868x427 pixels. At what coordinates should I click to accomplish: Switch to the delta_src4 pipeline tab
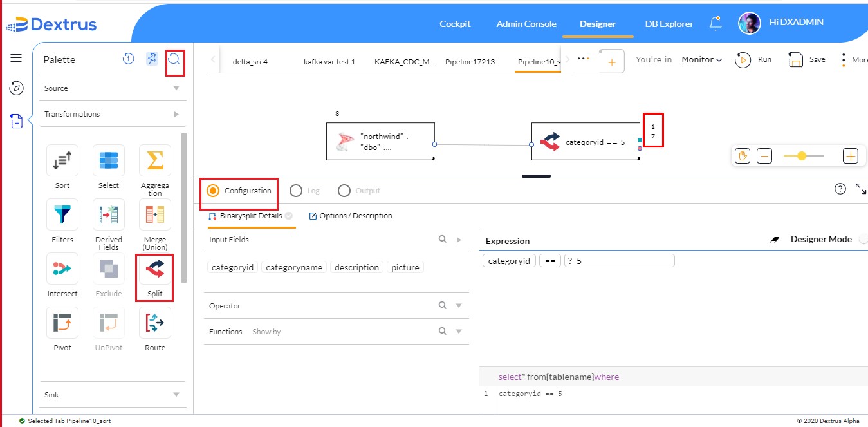coord(250,62)
